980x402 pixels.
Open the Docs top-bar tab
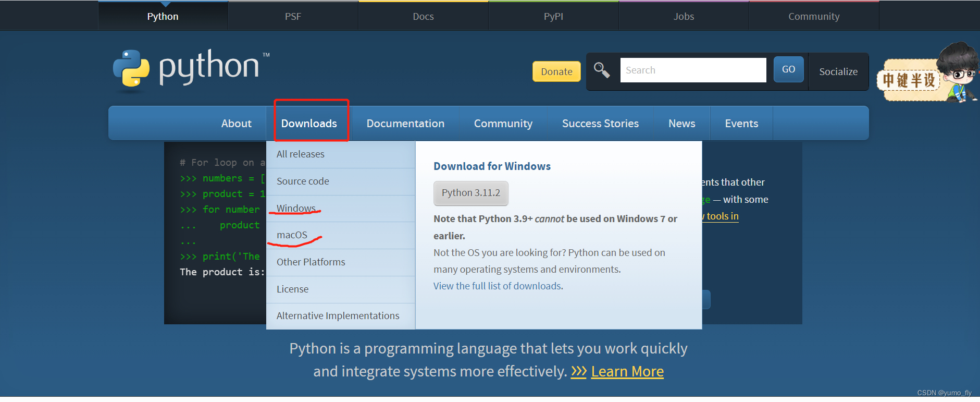pyautogui.click(x=423, y=16)
